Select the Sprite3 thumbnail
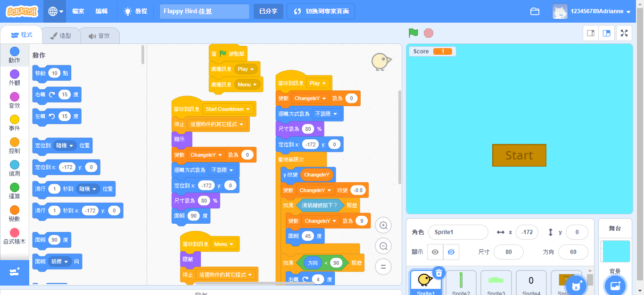 click(x=496, y=283)
